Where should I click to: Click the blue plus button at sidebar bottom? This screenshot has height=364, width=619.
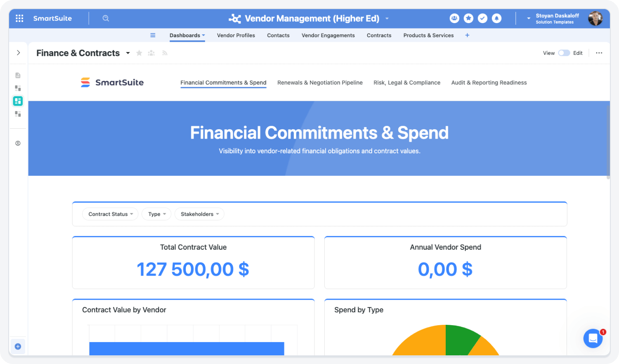click(18, 346)
